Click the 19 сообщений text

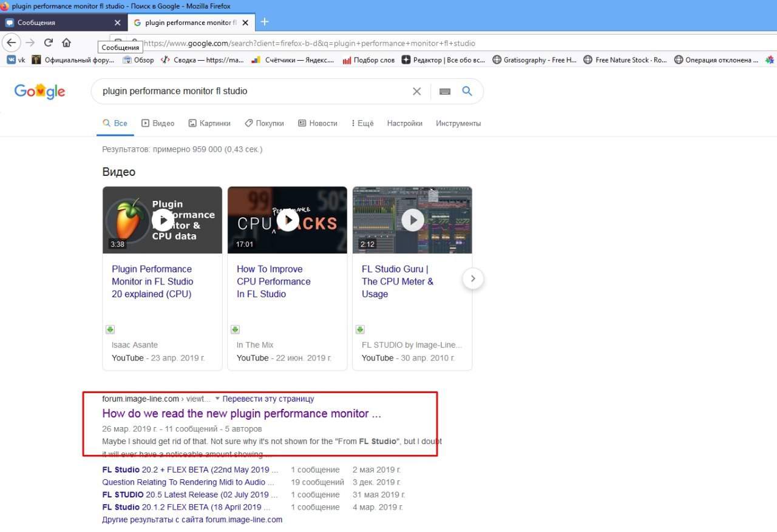(317, 482)
